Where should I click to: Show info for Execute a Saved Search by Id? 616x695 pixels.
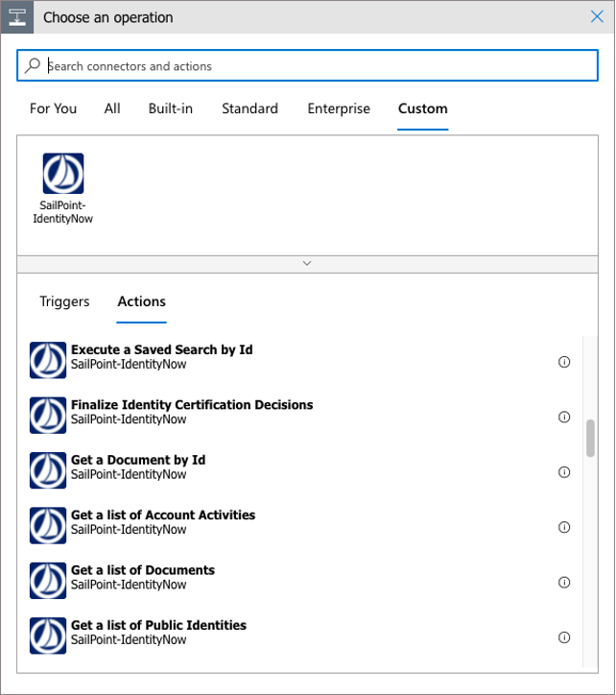563,362
